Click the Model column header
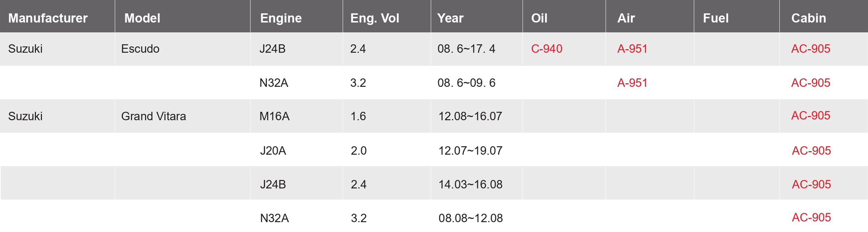 [x=142, y=18]
